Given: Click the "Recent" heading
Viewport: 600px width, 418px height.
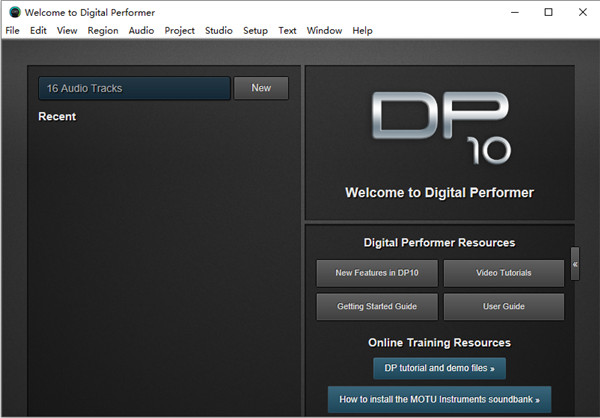Looking at the screenshot, I should (x=57, y=117).
